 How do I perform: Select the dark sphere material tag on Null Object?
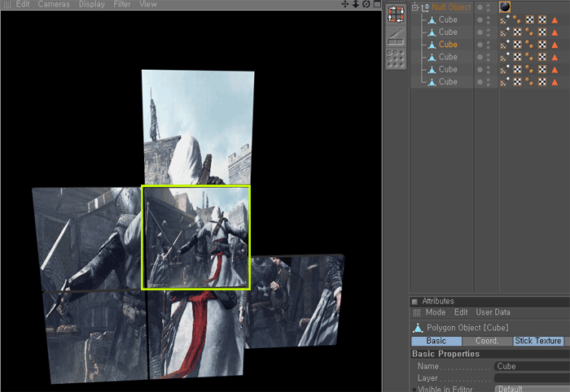[x=505, y=7]
